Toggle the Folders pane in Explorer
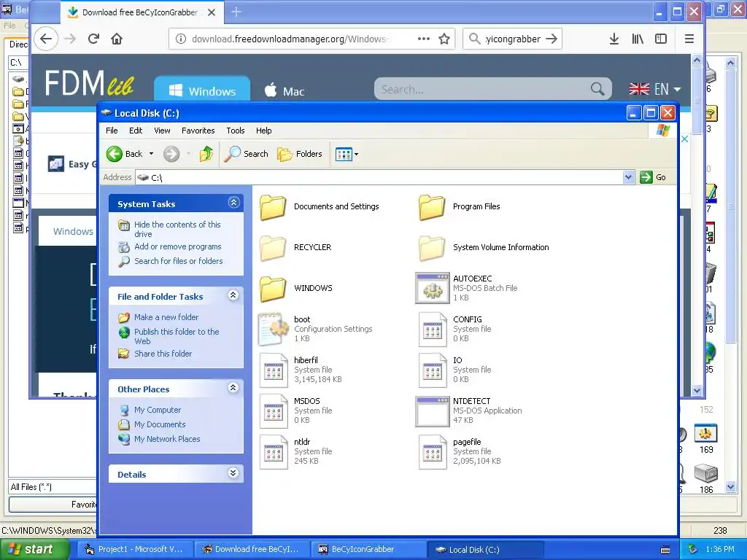The height and width of the screenshot is (560, 747). (300, 154)
